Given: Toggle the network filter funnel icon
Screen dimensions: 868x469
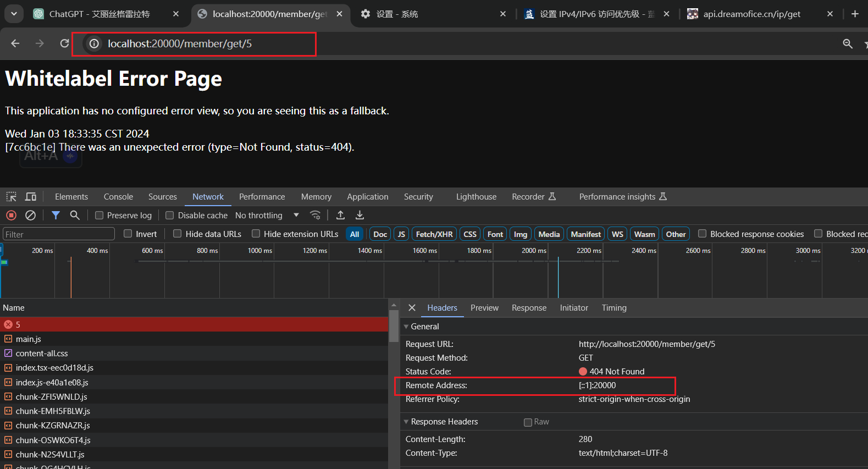Looking at the screenshot, I should coord(56,216).
